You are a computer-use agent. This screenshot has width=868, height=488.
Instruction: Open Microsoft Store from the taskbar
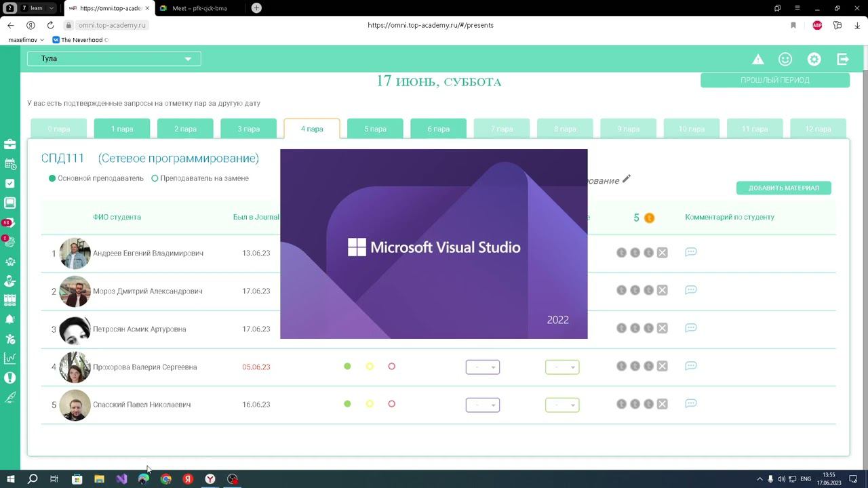77,479
